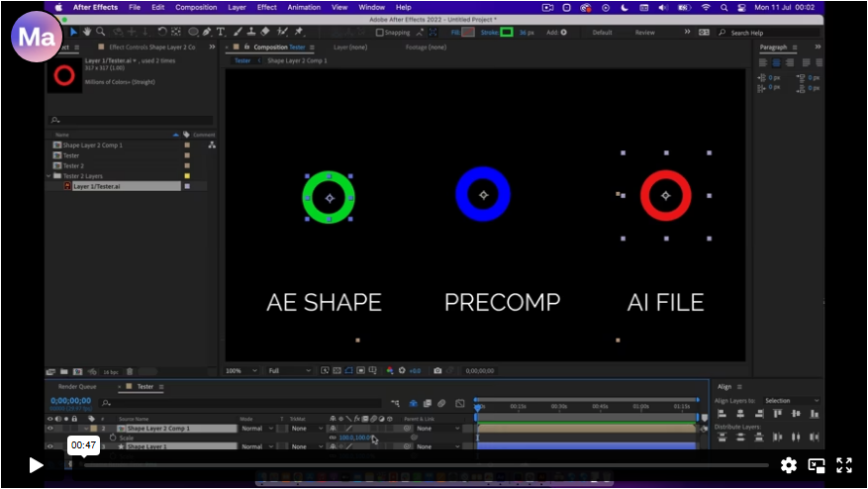
Task: Toggle the Hide Shy Layers timeline icon
Action: point(413,403)
